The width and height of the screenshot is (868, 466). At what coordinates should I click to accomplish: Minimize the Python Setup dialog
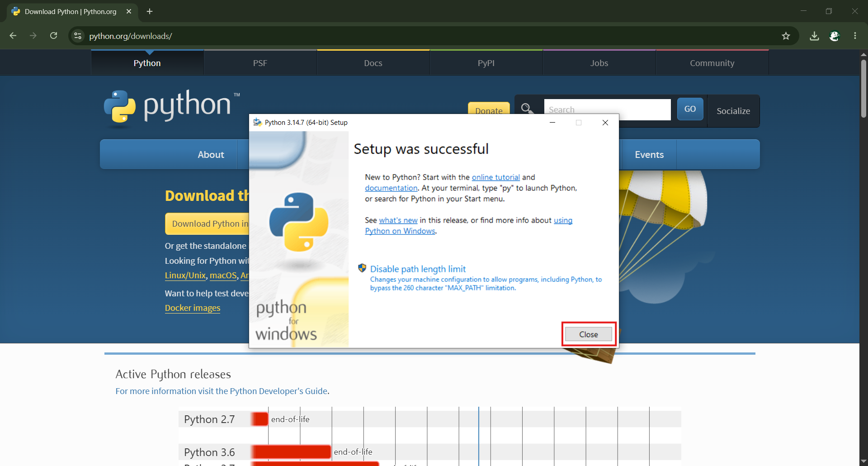(552, 123)
